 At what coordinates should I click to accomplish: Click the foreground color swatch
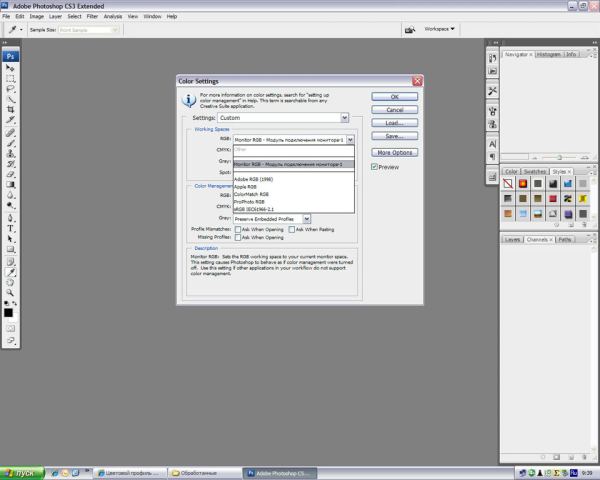coord(8,313)
